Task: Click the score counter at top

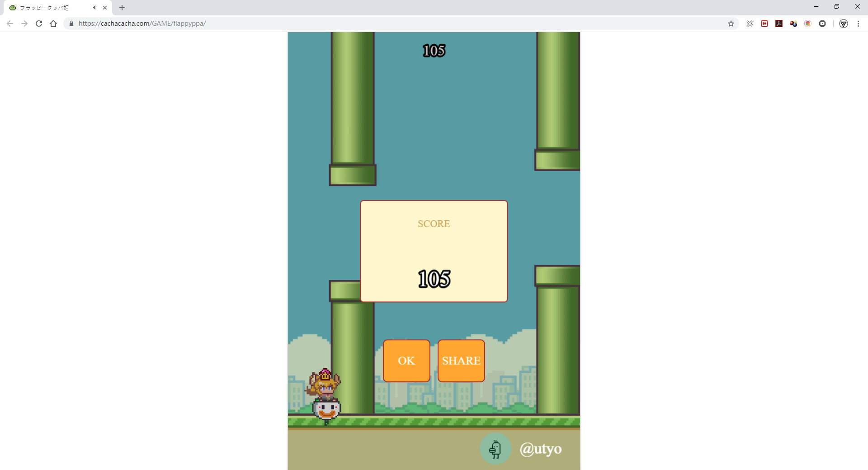Action: pyautogui.click(x=434, y=51)
